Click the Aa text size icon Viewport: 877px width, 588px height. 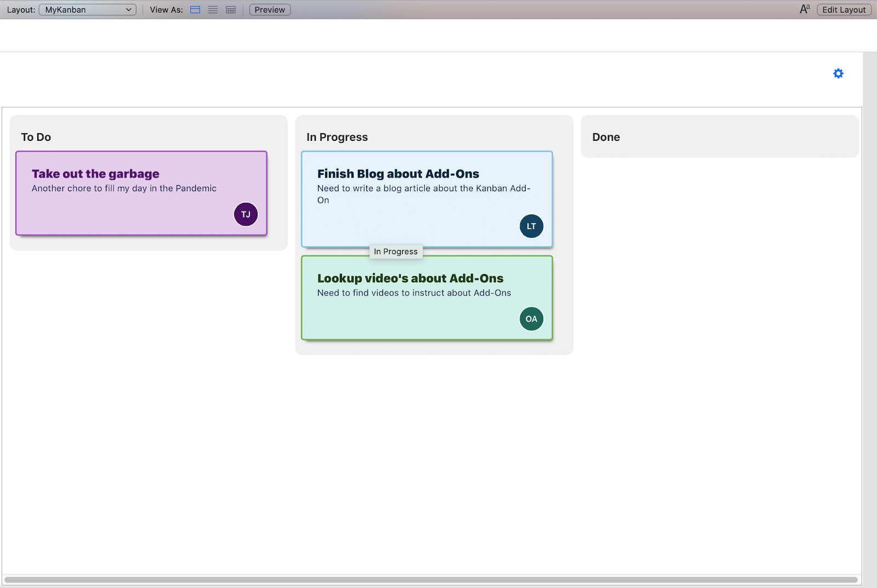coord(804,8)
